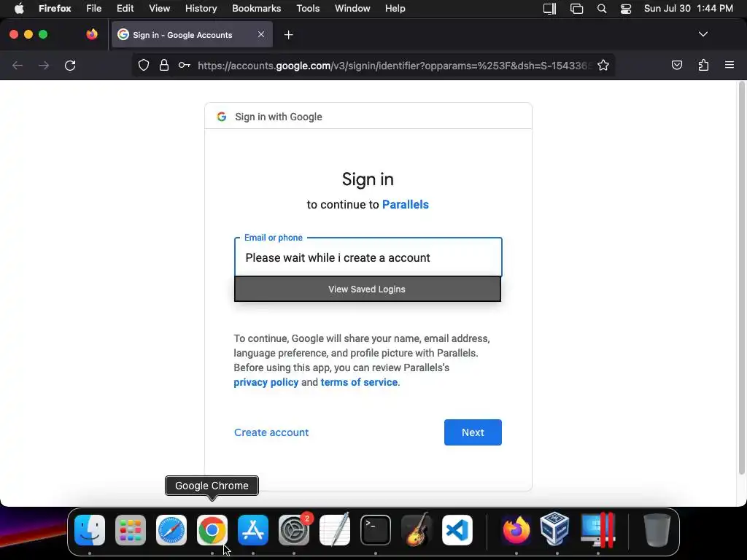This screenshot has width=747, height=560.
Task: Open the History menu
Action: click(201, 8)
